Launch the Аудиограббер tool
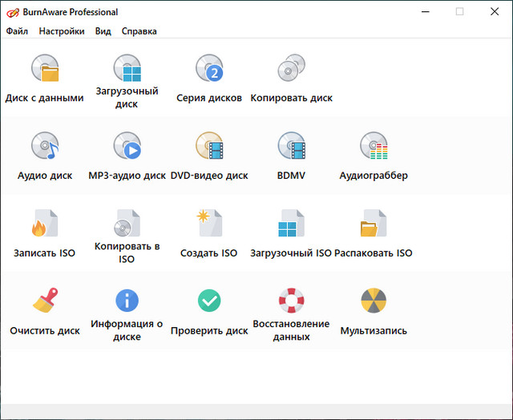Screen dimensions: 513x420 374,147
